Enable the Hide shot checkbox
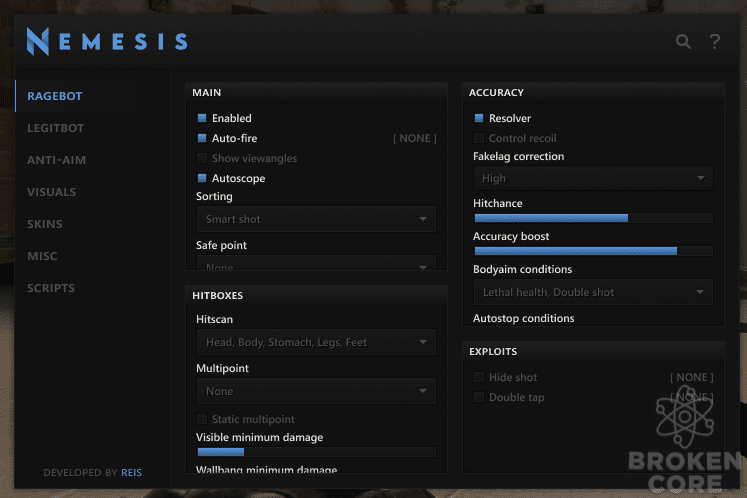 (479, 377)
